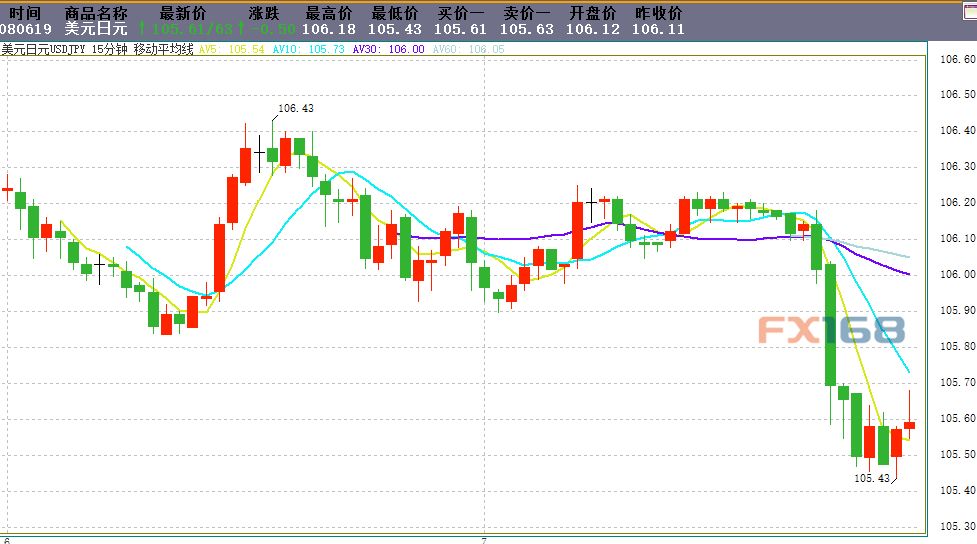Click the 涨跌 column header
The height and width of the screenshot is (544, 977).
tap(264, 12)
